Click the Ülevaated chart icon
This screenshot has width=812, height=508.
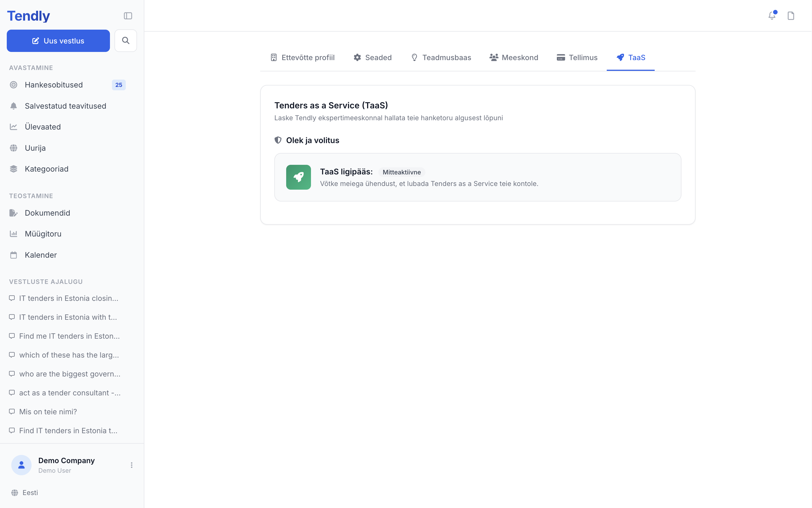14,127
